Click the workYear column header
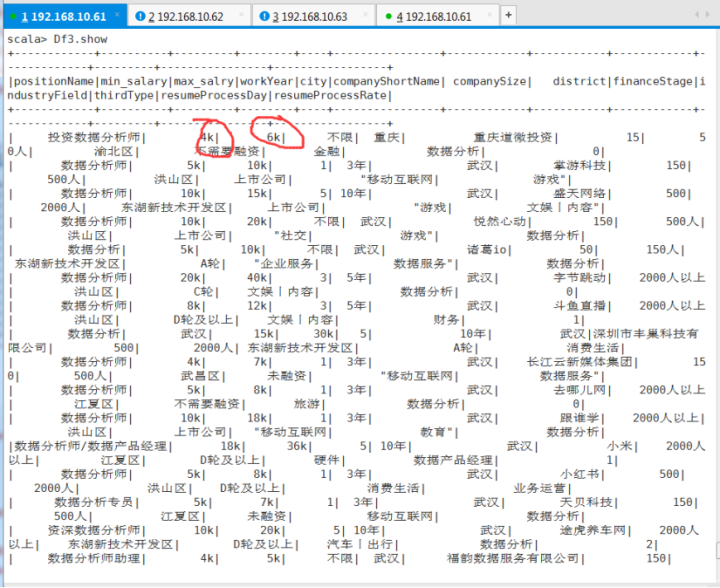Image resolution: width=720 pixels, height=588 pixels. point(266,81)
